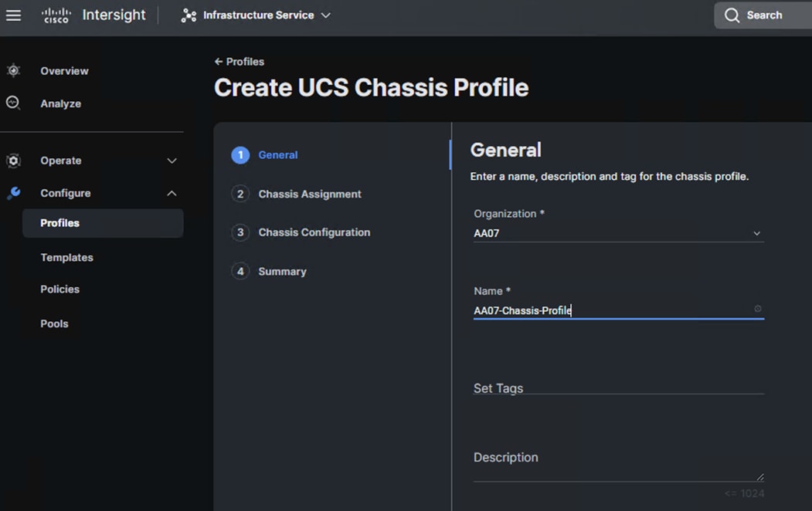
Task: Go back via the Profiles link
Action: pos(245,62)
